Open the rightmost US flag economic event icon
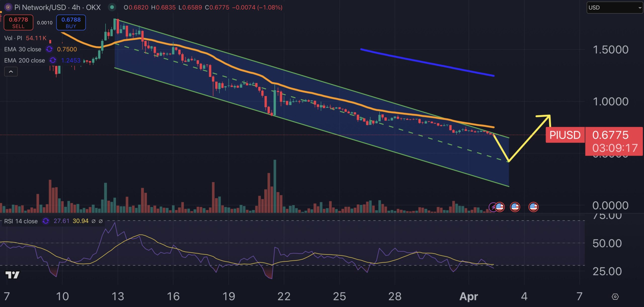Viewport: 644px width, 307px height. [x=533, y=207]
